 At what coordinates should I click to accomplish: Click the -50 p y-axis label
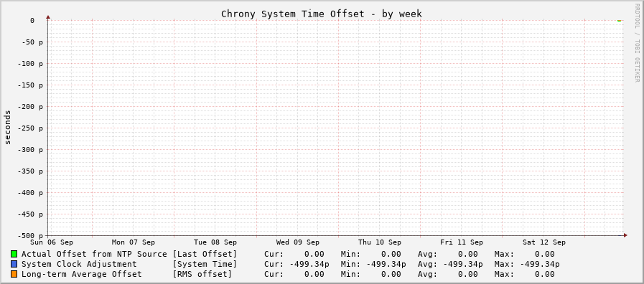tap(32, 42)
